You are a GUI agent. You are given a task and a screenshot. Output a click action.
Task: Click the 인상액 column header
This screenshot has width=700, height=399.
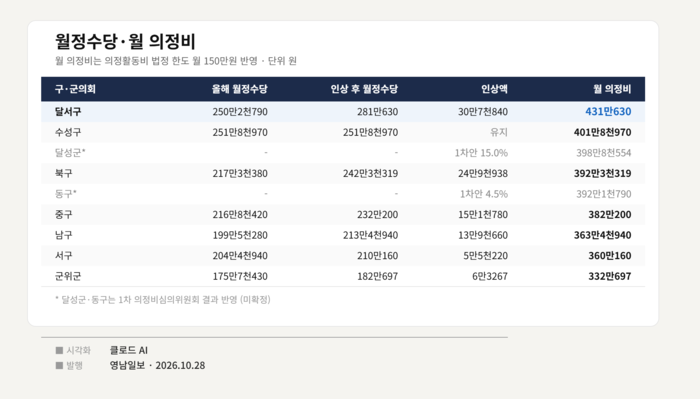pos(494,89)
